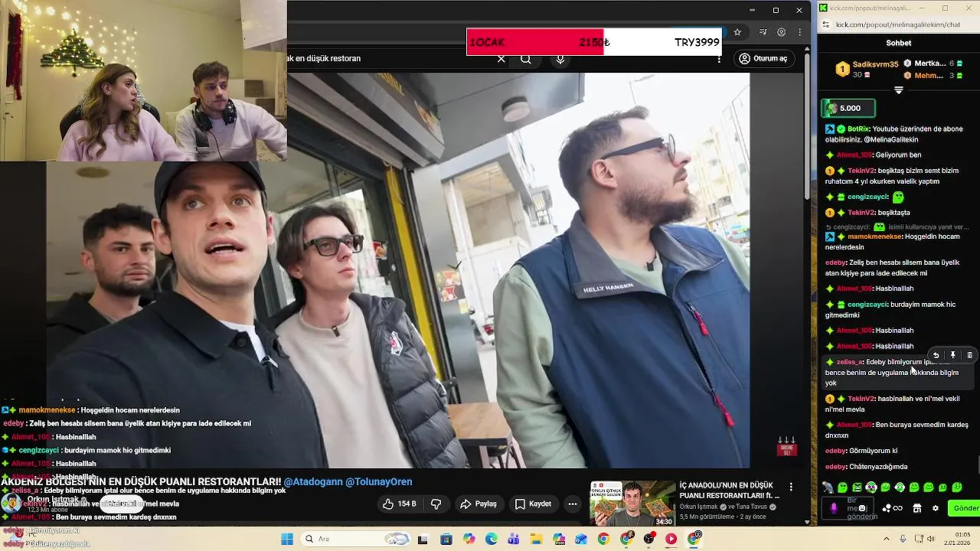Clear the YouTube search box with X
The image size is (980, 551).
501,59
